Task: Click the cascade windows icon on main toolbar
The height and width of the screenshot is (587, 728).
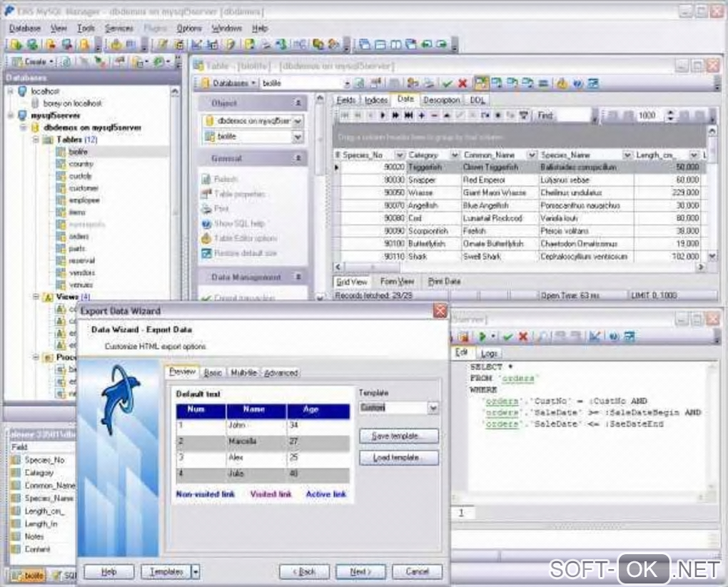Action: [365, 44]
